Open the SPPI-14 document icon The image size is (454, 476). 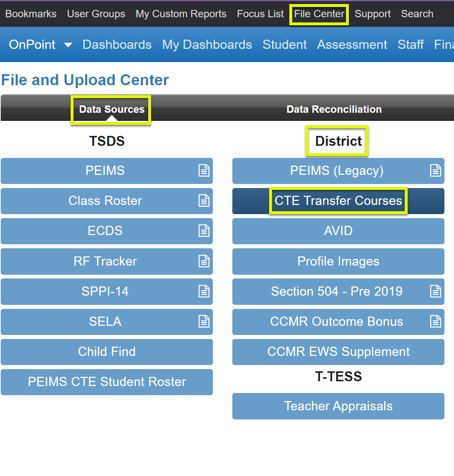coord(204,291)
